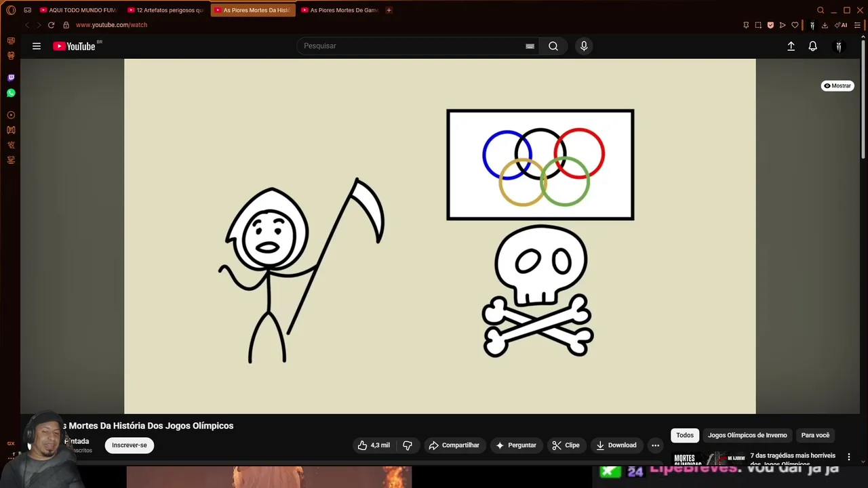Like the video with 4,3 mil

click(x=374, y=445)
